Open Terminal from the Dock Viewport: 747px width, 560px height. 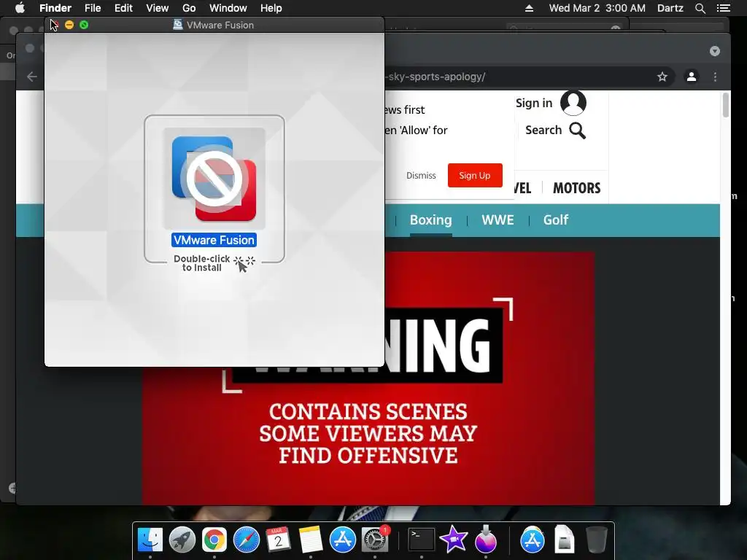pyautogui.click(x=422, y=540)
